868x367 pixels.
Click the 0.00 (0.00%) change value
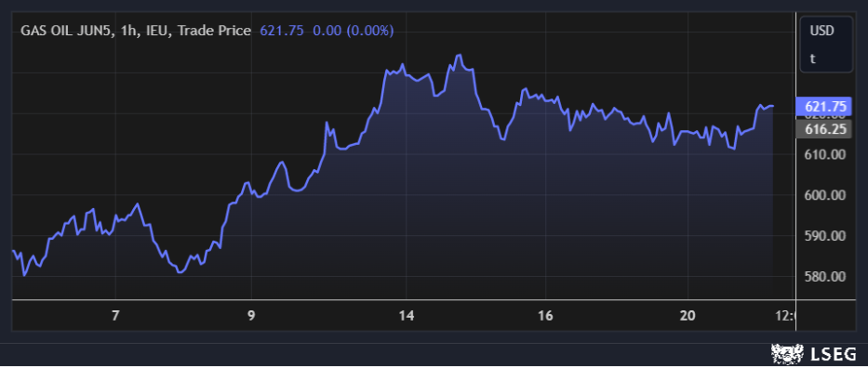[x=354, y=31]
